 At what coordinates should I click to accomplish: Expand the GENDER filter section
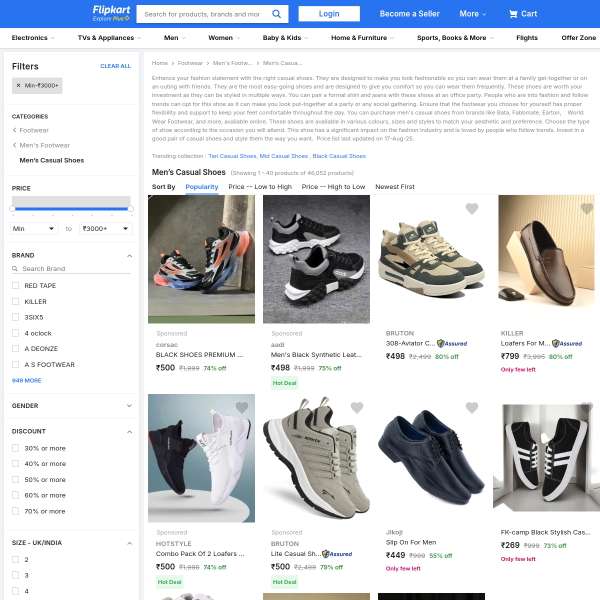[129, 406]
